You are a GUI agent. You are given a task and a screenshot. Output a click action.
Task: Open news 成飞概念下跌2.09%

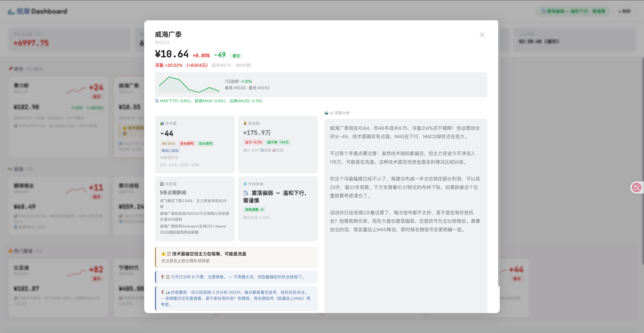[x=193, y=204]
